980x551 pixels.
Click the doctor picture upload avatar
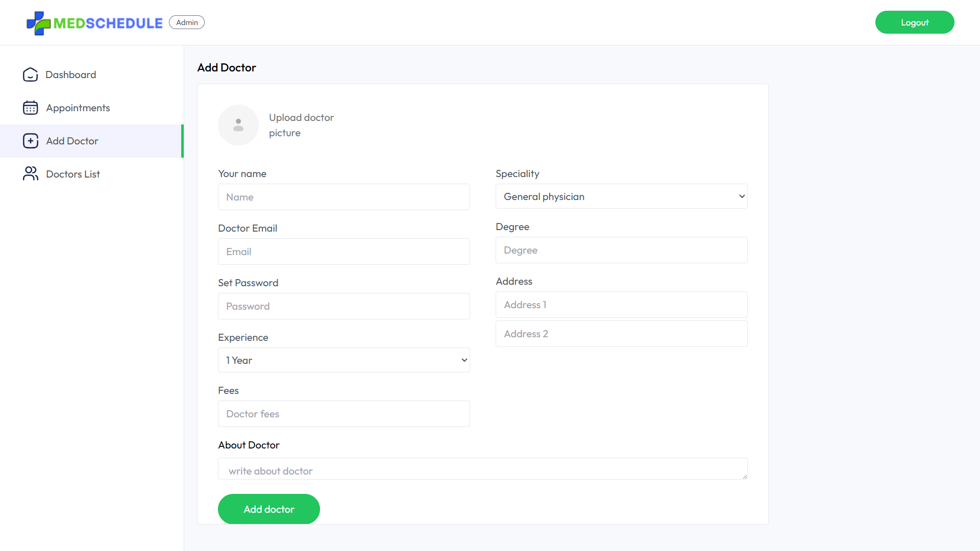point(238,125)
